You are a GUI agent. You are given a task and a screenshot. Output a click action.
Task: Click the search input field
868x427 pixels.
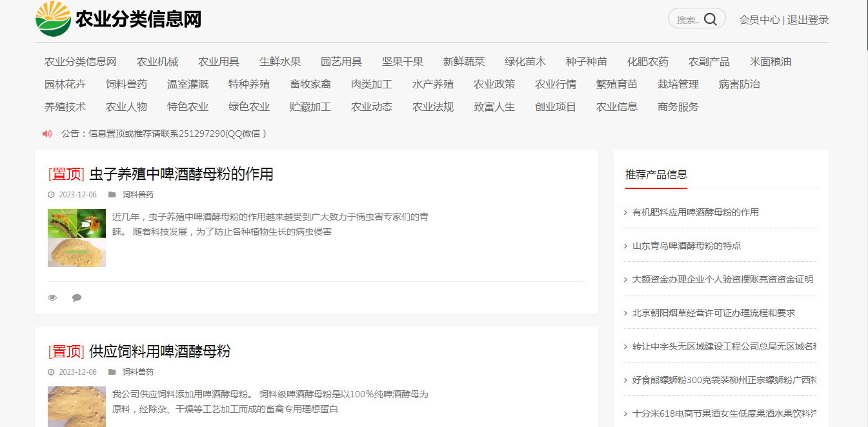tap(689, 18)
